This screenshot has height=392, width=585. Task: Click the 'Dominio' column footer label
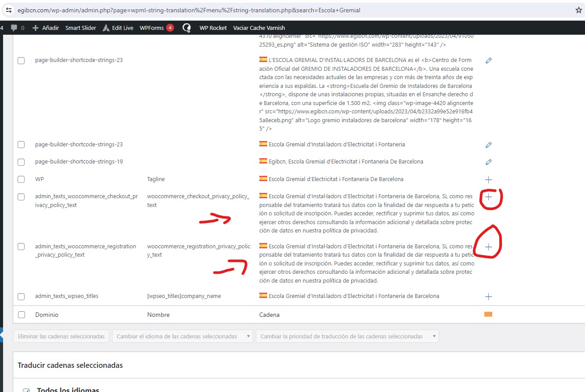click(47, 315)
